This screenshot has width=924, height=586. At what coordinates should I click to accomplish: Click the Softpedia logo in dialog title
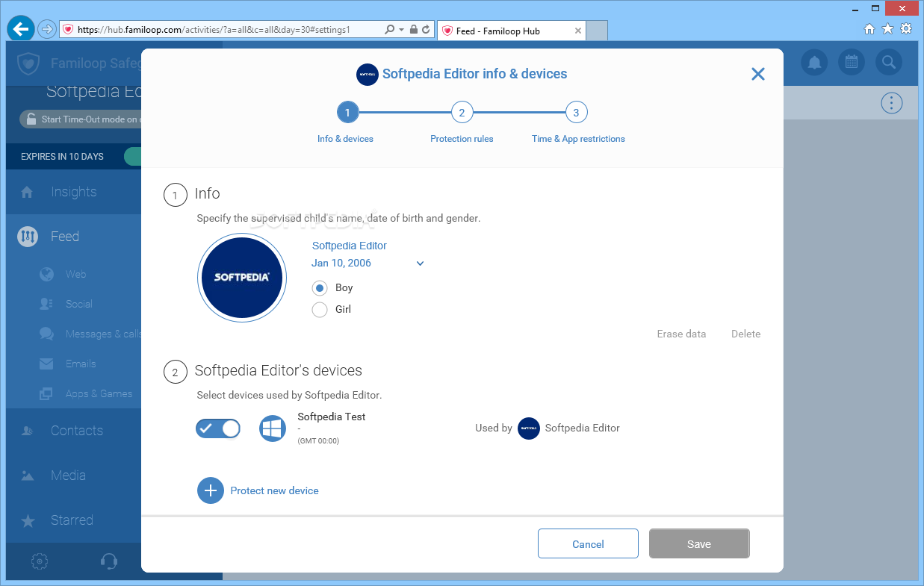[367, 74]
